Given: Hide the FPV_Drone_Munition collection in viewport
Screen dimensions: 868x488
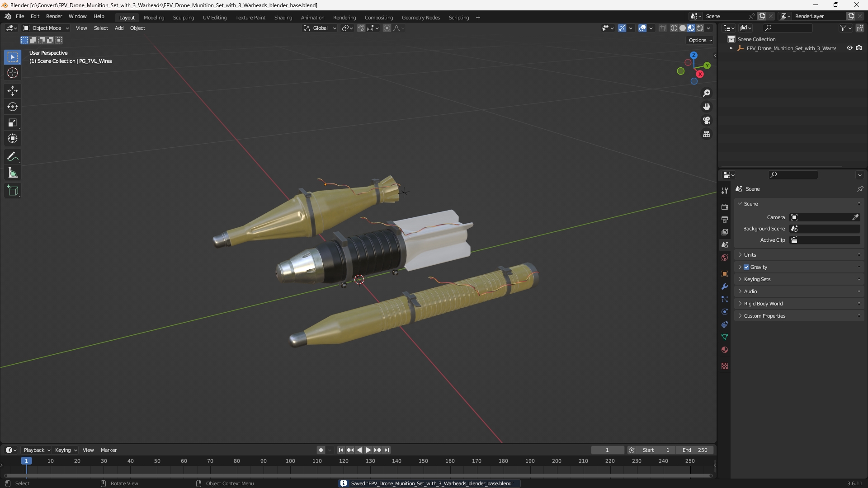Looking at the screenshot, I should [x=849, y=48].
